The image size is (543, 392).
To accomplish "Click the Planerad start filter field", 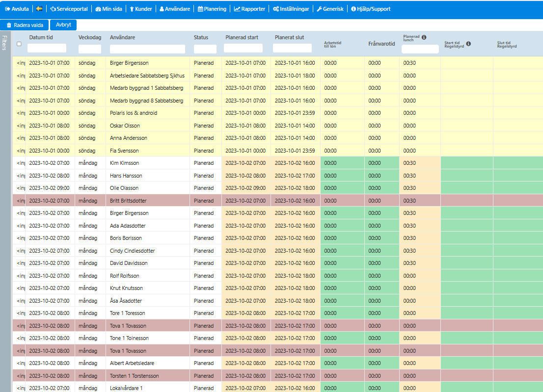I will tap(243, 48).
